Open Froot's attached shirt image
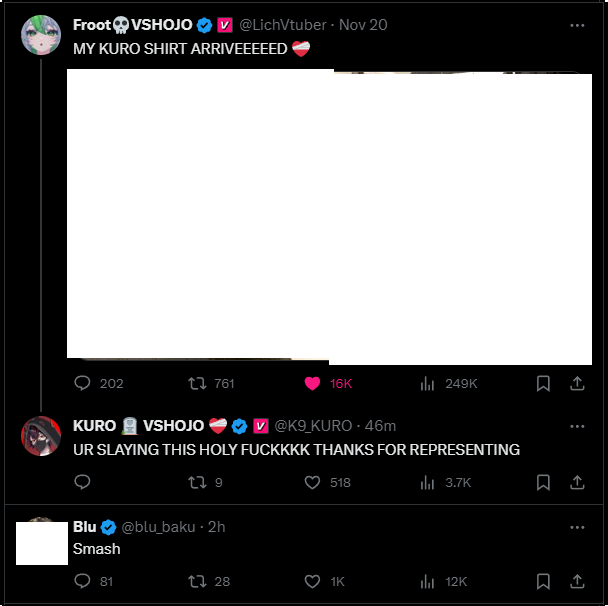Viewport: 608px width, 606px height. (x=329, y=217)
